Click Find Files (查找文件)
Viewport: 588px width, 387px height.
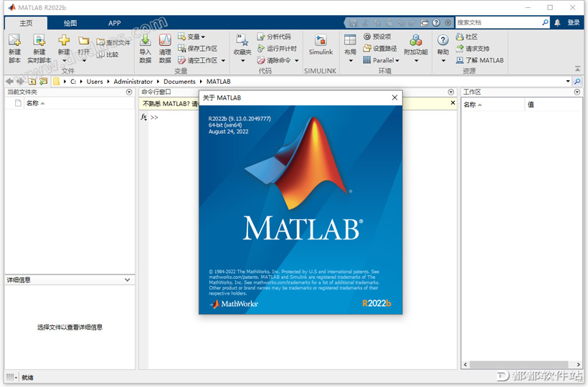click(113, 42)
